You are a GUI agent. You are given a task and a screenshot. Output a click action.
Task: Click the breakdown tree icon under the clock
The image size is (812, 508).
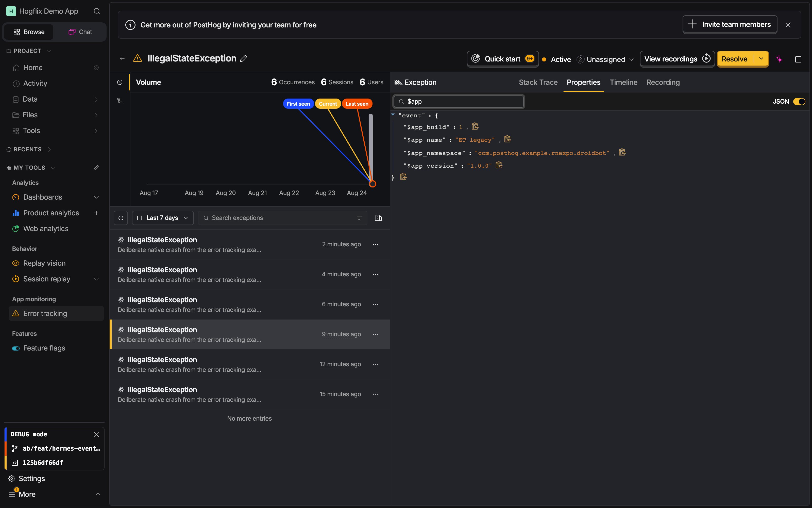point(120,101)
